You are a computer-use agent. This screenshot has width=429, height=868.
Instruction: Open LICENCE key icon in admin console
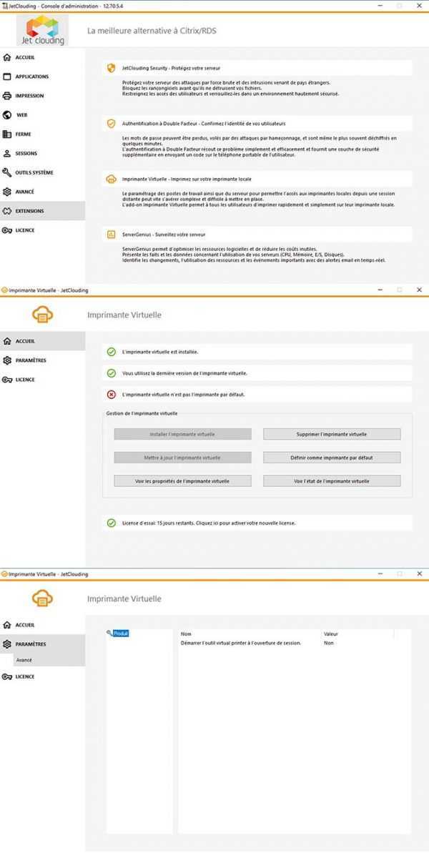coord(7,230)
